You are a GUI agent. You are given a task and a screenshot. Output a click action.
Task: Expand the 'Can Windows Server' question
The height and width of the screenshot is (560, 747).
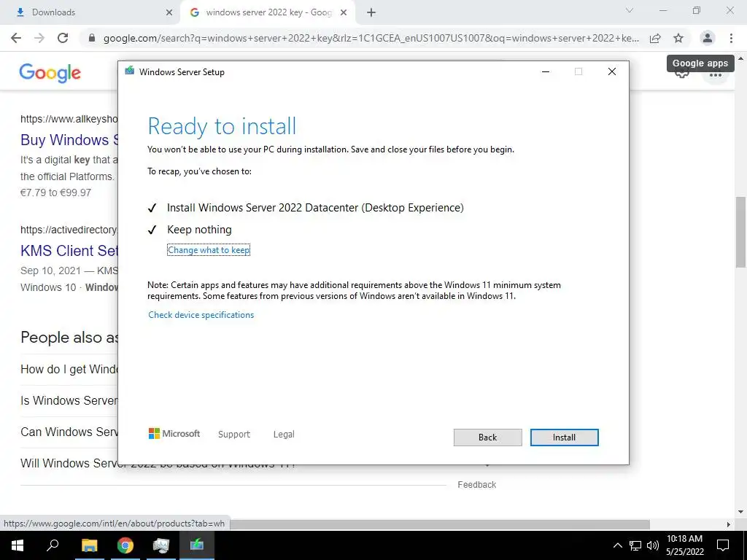[69, 432]
